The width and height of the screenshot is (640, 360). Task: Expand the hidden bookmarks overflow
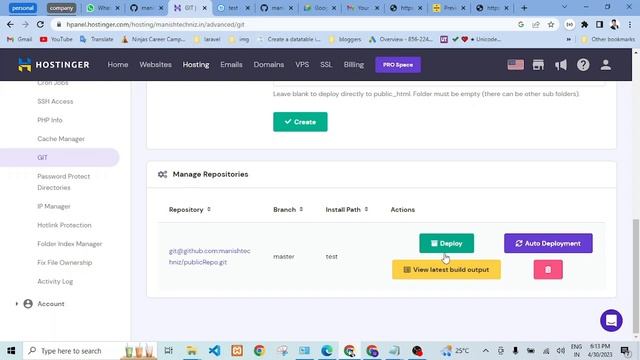tap(569, 39)
